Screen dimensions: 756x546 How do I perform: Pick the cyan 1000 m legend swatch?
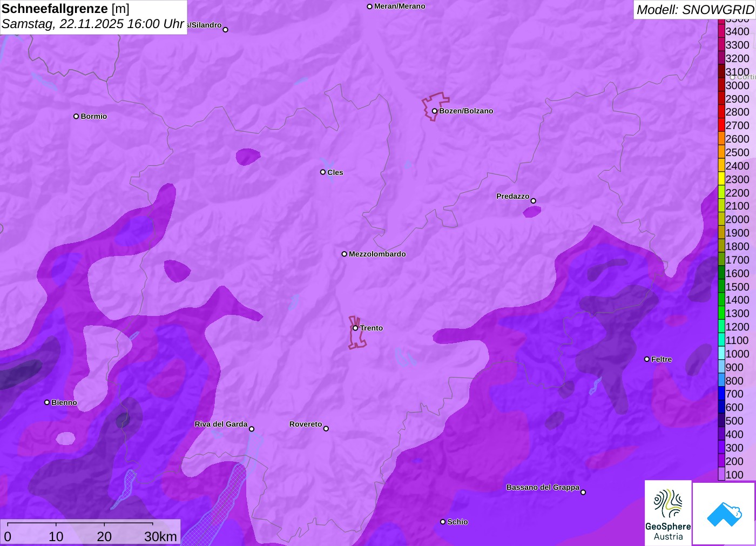721,353
